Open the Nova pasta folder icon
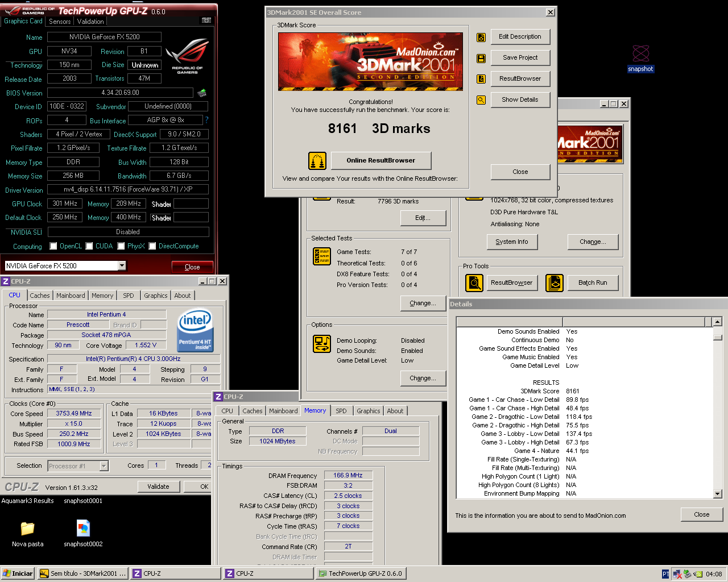The image size is (728, 582). (28, 534)
